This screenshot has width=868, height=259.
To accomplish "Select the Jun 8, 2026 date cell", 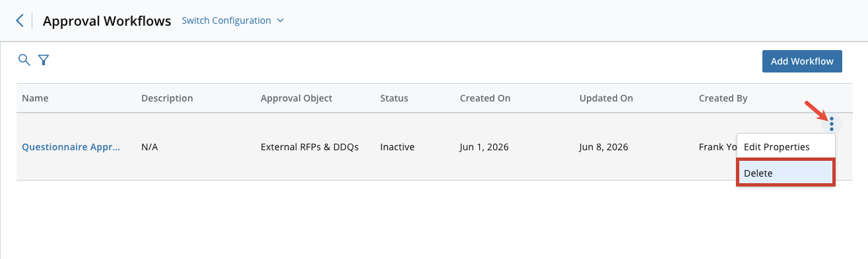I will tap(604, 147).
